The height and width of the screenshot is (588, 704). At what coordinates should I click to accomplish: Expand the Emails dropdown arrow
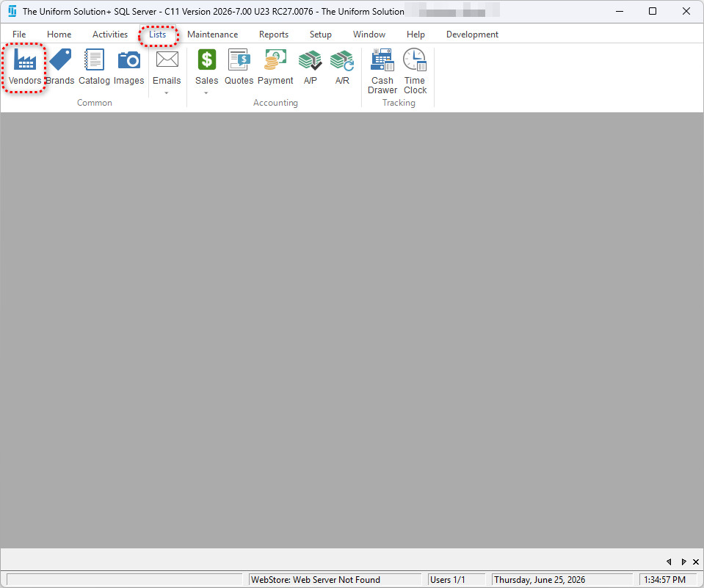coord(167,93)
